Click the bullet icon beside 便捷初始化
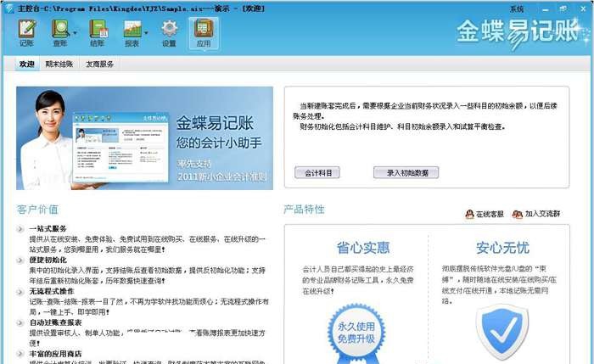The image size is (594, 364). [x=20, y=260]
